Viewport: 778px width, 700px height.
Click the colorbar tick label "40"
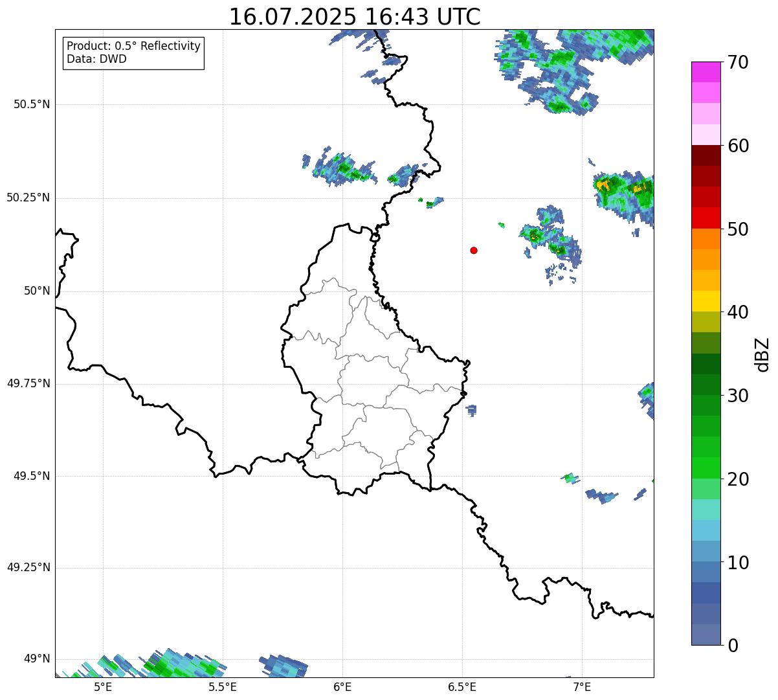tap(738, 312)
